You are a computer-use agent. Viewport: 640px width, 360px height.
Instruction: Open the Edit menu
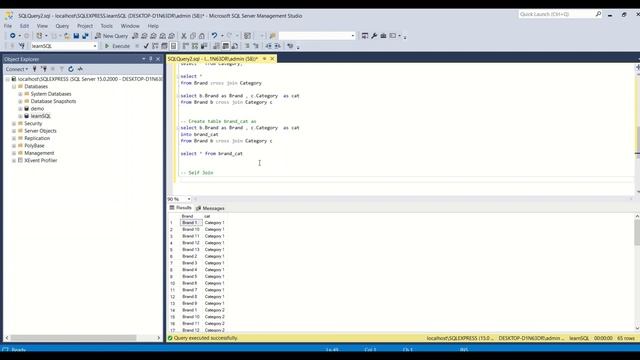(24, 26)
